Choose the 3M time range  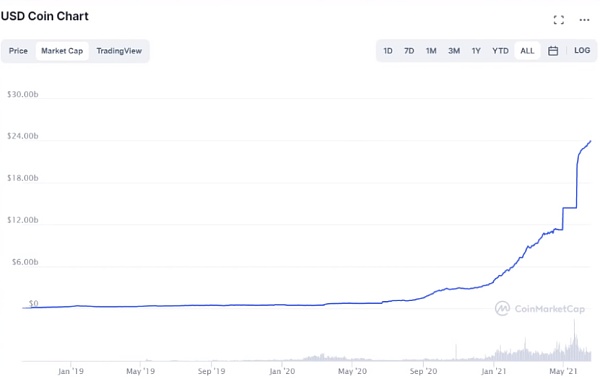454,51
